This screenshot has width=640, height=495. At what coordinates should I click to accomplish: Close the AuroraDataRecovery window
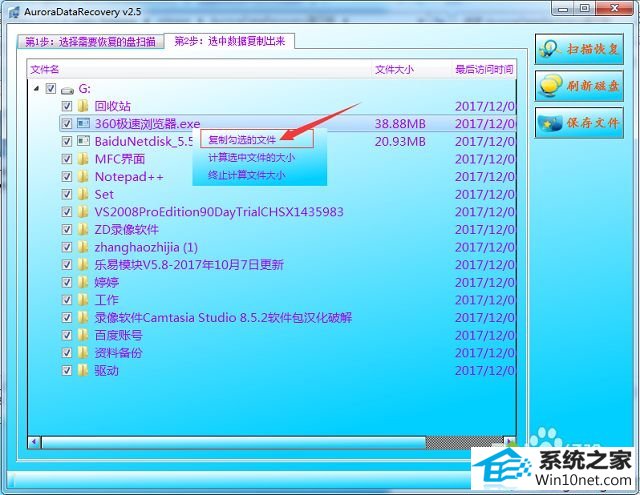[614, 9]
